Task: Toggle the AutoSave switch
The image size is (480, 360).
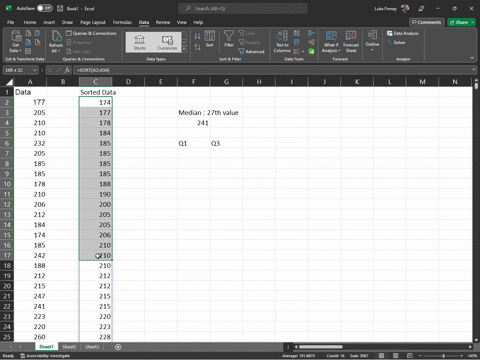Action: click(45, 8)
